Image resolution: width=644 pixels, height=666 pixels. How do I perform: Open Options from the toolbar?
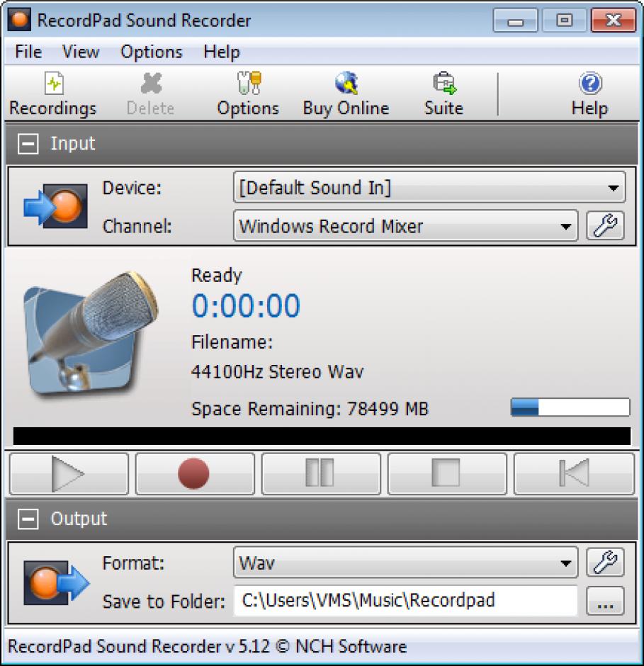tap(248, 95)
